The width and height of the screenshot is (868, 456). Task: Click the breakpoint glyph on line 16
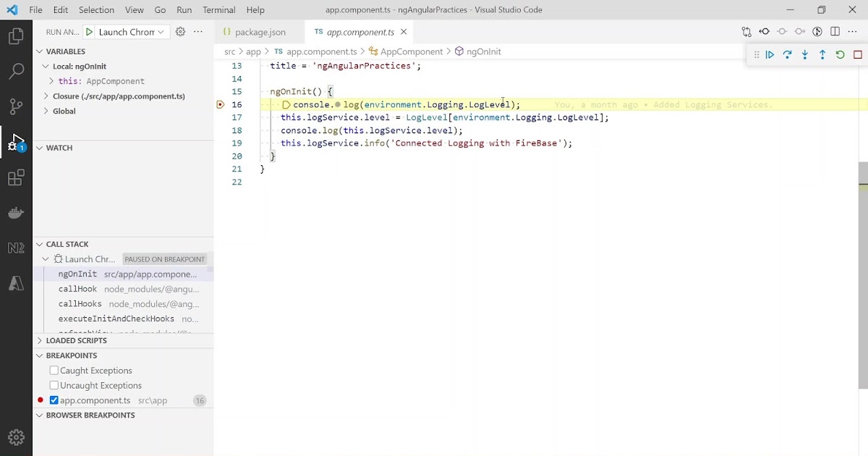tap(221, 104)
